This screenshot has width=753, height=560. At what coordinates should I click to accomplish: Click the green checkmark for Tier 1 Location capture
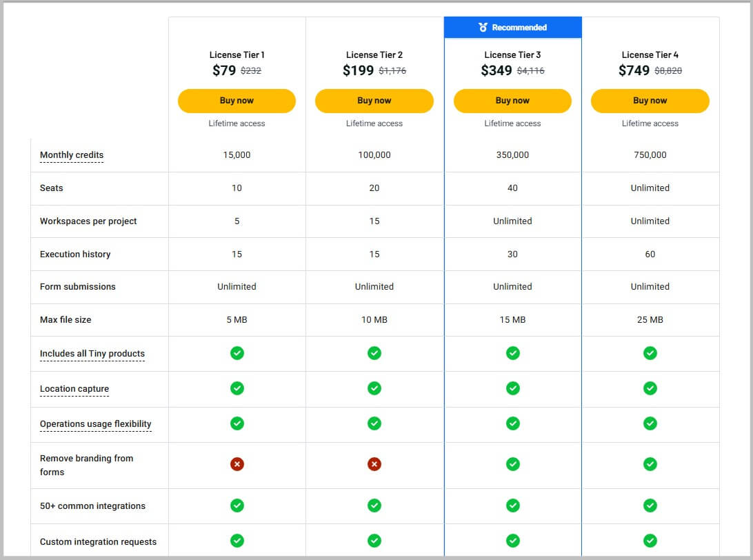tap(237, 388)
